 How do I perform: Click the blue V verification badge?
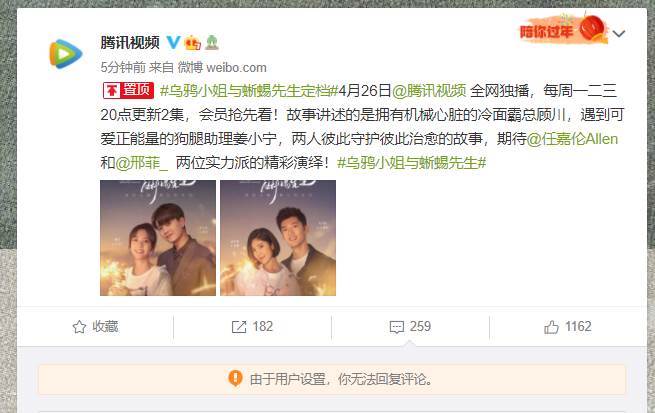(173, 42)
